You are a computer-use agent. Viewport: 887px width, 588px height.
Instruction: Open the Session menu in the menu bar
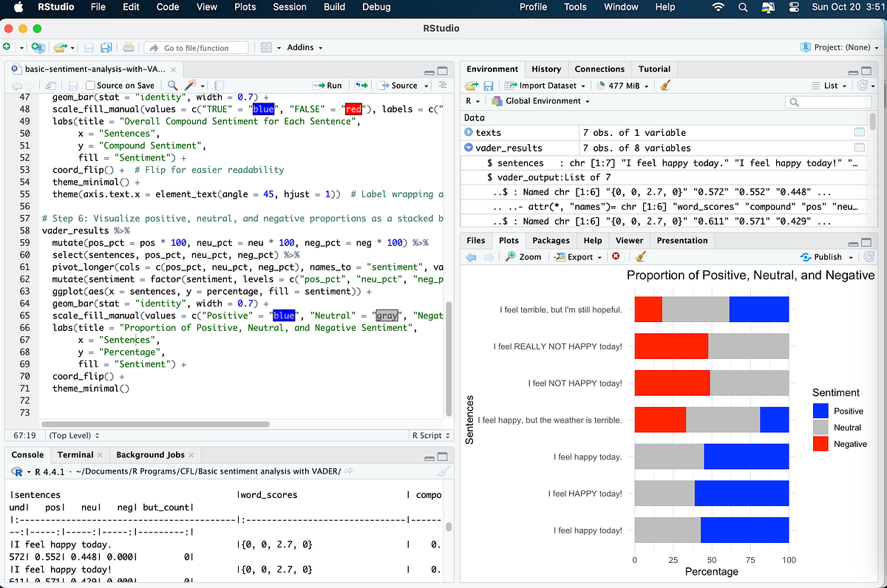click(x=289, y=7)
